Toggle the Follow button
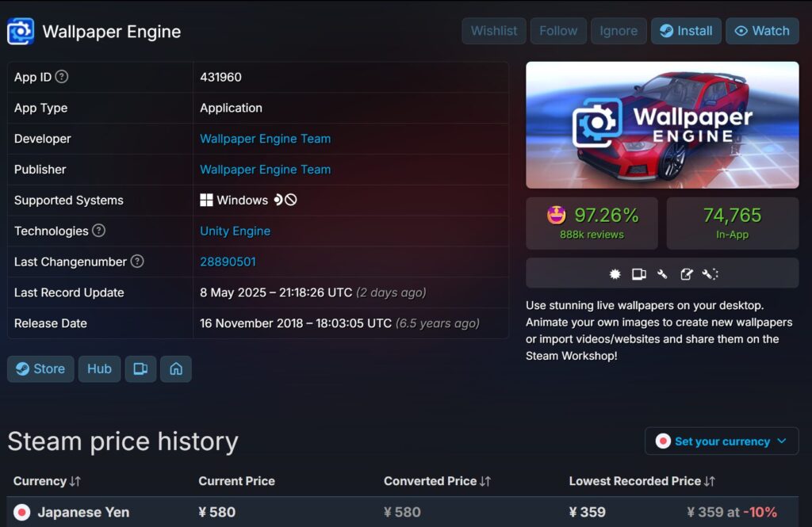812x527 pixels. (x=558, y=31)
